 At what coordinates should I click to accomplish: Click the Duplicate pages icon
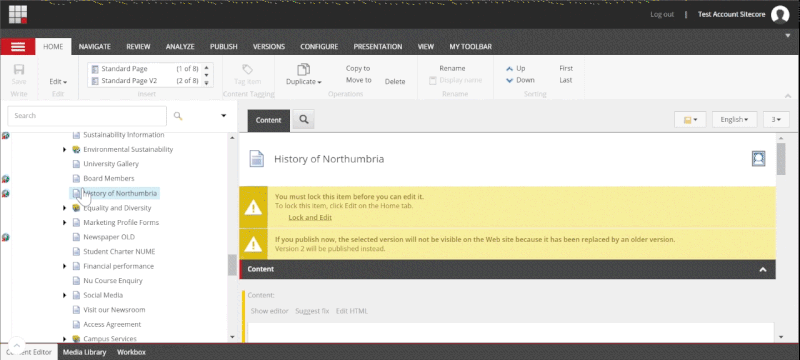coord(304,69)
